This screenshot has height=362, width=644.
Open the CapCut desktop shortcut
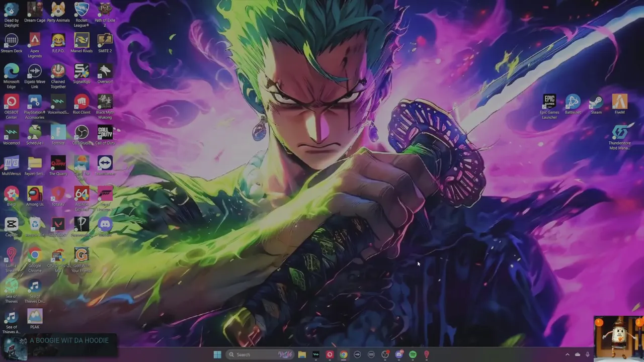[x=11, y=224]
